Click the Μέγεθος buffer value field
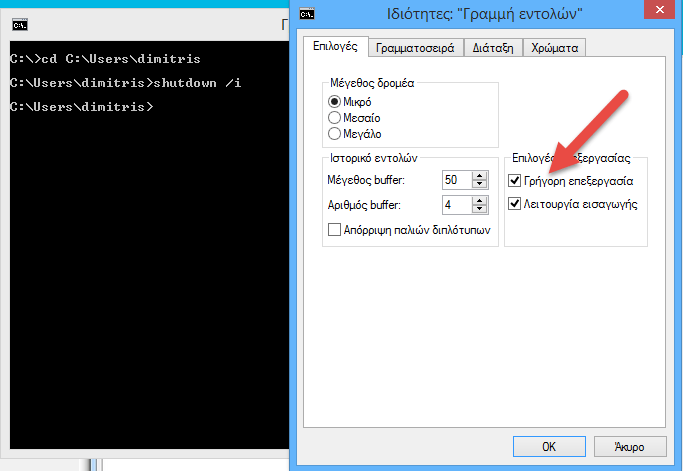Screen dimensions: 683x471 point(455,180)
